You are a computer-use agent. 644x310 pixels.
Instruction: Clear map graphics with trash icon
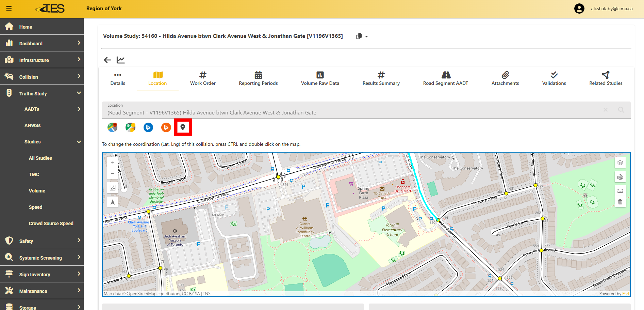(x=620, y=202)
